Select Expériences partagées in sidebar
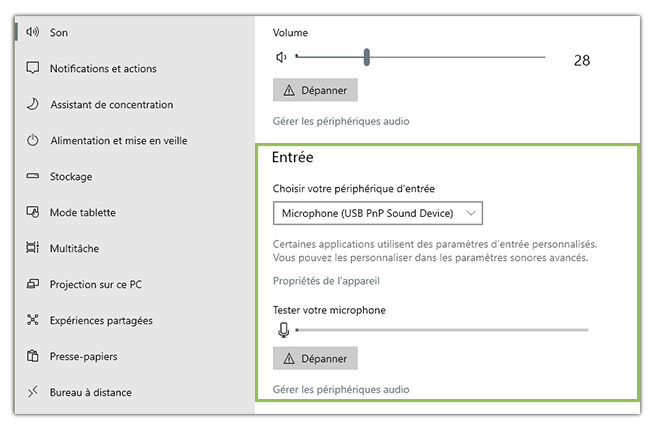Viewport: 658px width, 428px height. coord(89,320)
